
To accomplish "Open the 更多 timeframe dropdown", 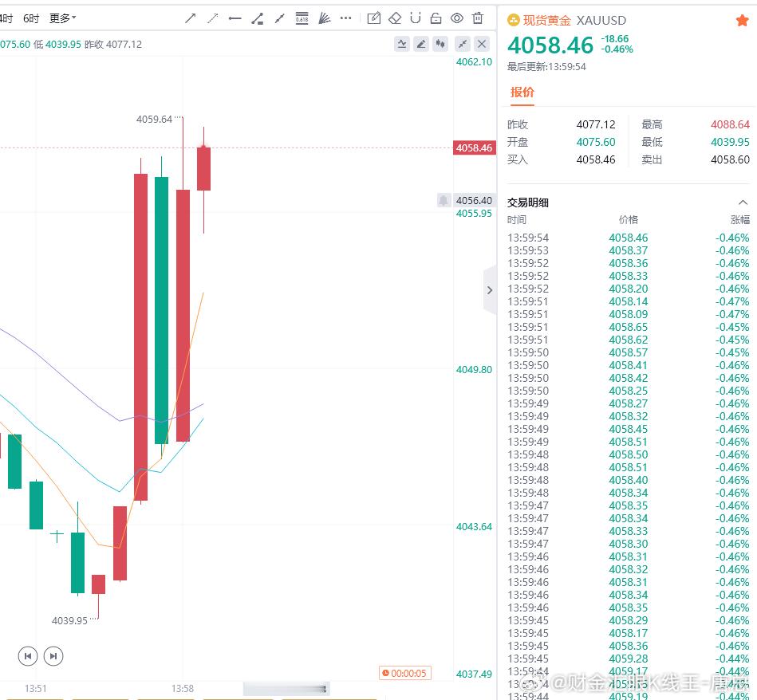I will click(63, 18).
